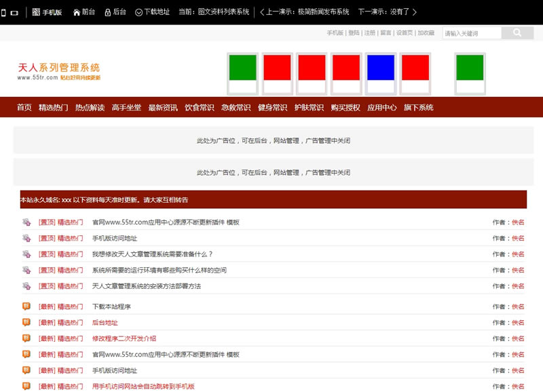The image size is (543, 392).
Task: Click the phone portrait view icon
Action: pos(4,12)
